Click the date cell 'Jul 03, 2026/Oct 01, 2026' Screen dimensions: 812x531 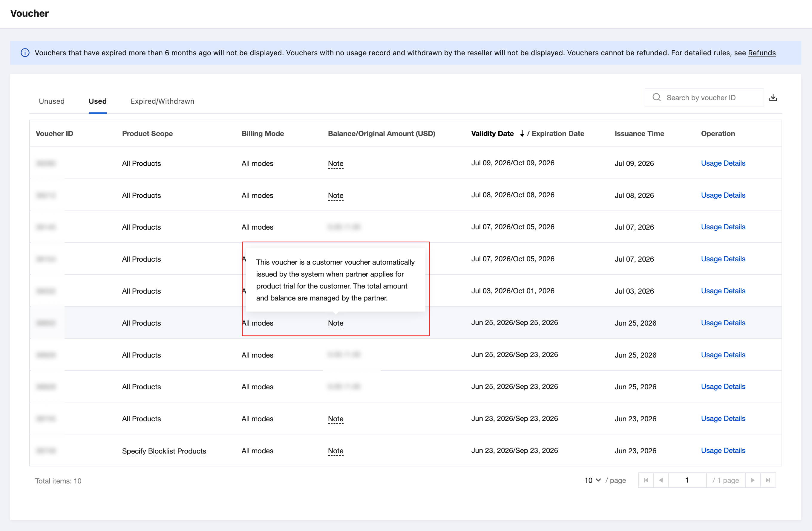[513, 291]
